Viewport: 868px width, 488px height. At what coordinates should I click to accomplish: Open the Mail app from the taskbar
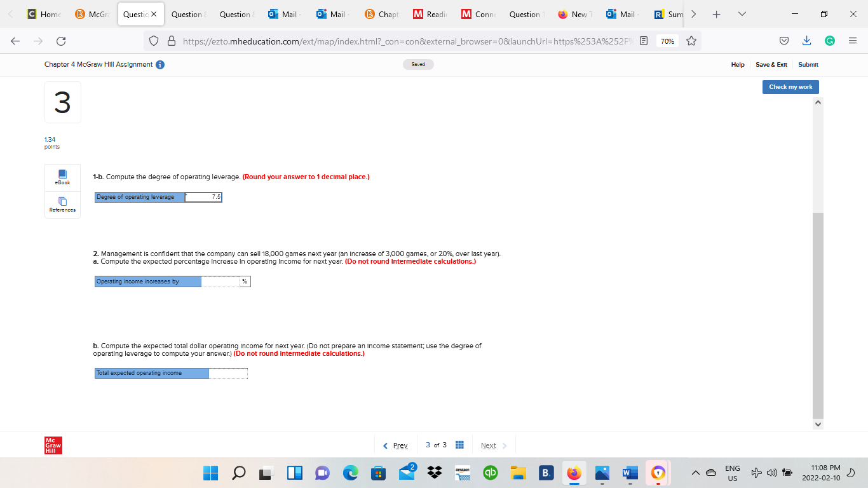[407, 473]
